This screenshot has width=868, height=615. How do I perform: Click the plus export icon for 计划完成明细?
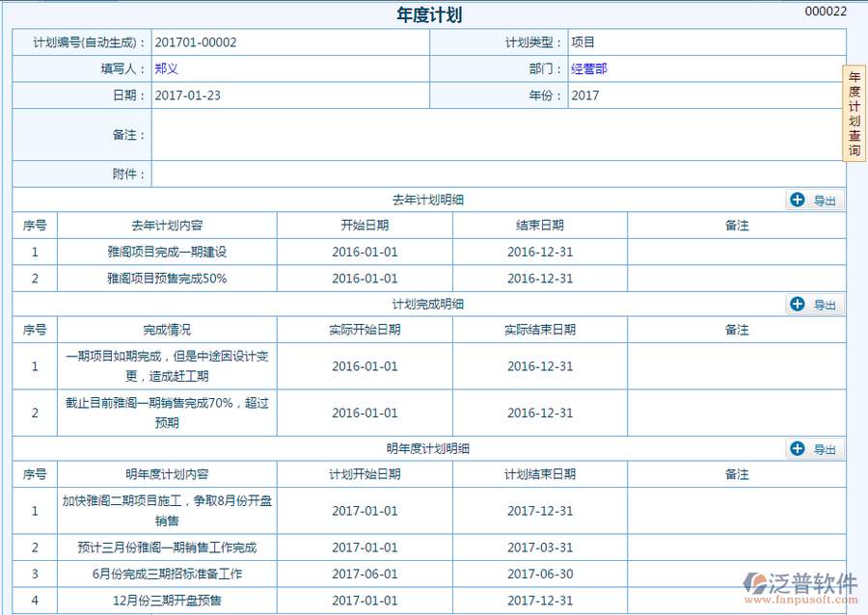pos(798,305)
